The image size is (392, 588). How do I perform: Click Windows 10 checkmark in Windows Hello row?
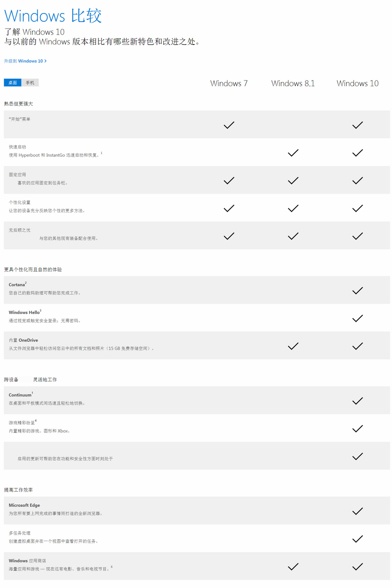point(357,318)
